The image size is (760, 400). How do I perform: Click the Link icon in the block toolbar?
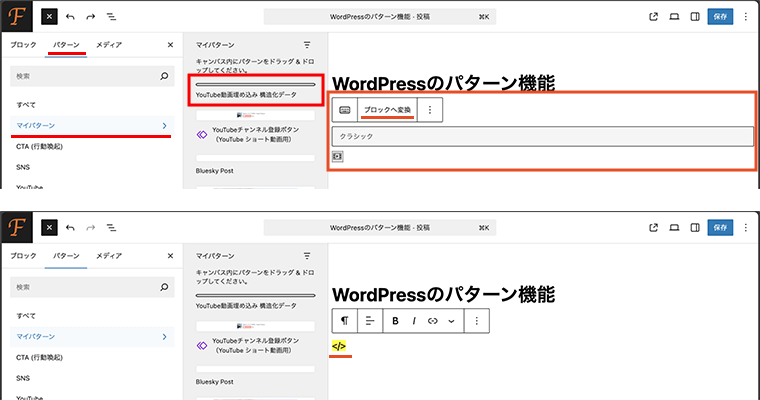coord(432,321)
